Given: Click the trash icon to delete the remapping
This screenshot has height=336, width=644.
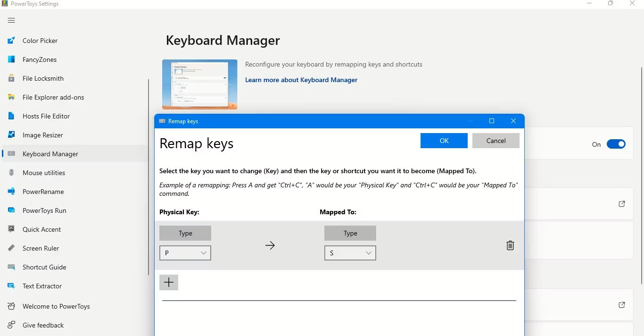Looking at the screenshot, I should (510, 245).
